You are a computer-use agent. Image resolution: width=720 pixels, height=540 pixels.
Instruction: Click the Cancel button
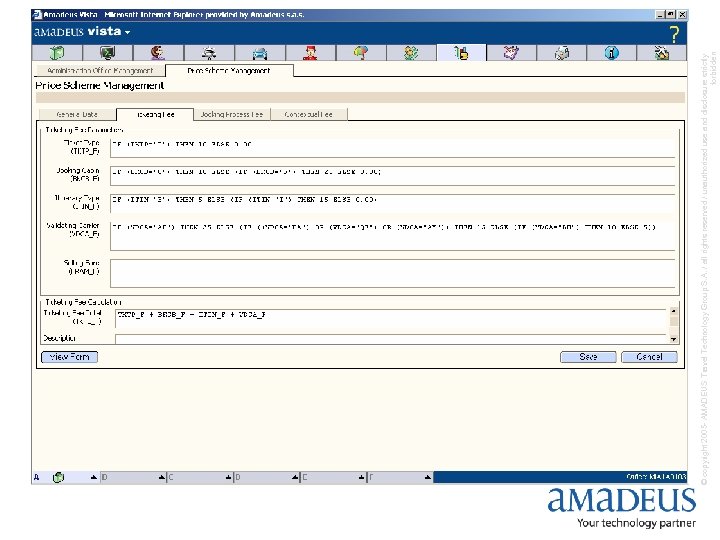(649, 357)
